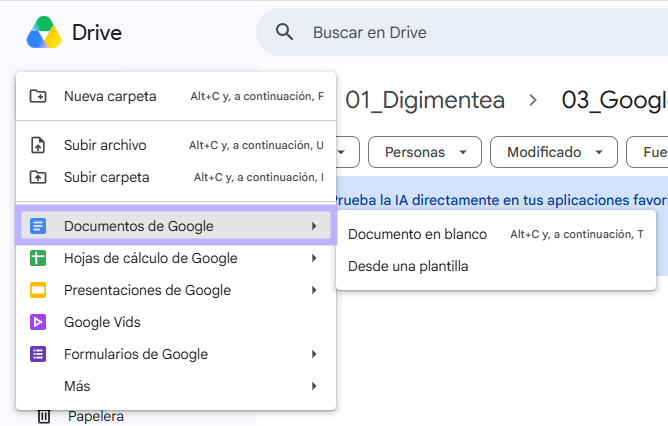Click the Prueba la IA banner link
Screen dimensions: 668x426
pos(502,200)
